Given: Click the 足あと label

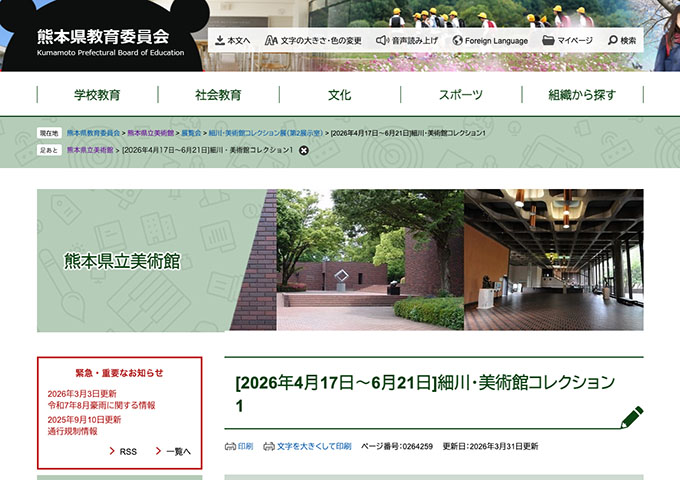Looking at the screenshot, I should pos(49,150).
